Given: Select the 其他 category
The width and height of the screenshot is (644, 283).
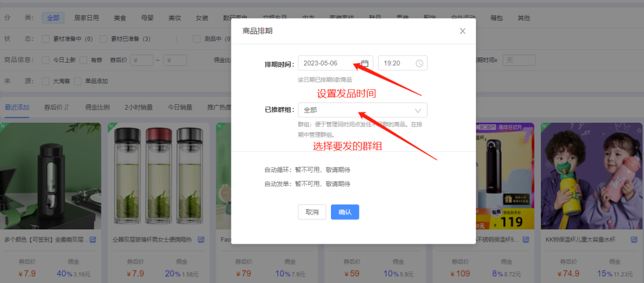Looking at the screenshot, I should coord(524,18).
